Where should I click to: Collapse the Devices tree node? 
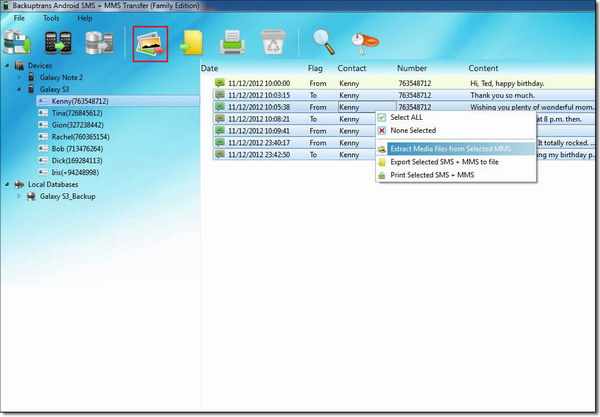(7, 66)
